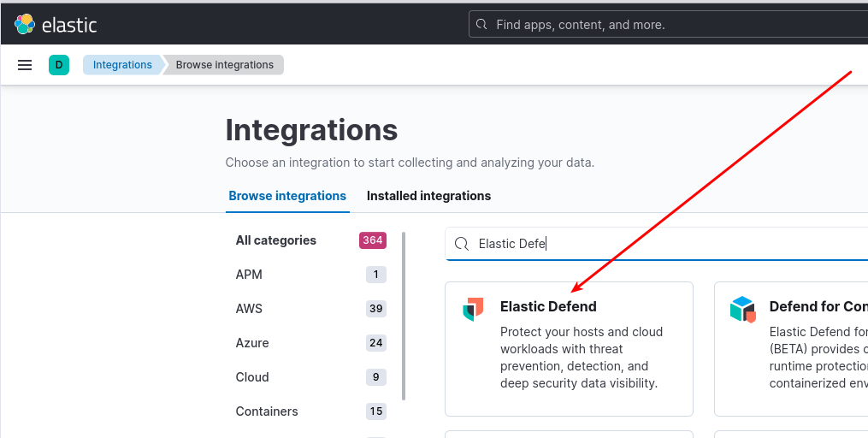
Task: Click the magnifier icon in global search
Action: 482,25
